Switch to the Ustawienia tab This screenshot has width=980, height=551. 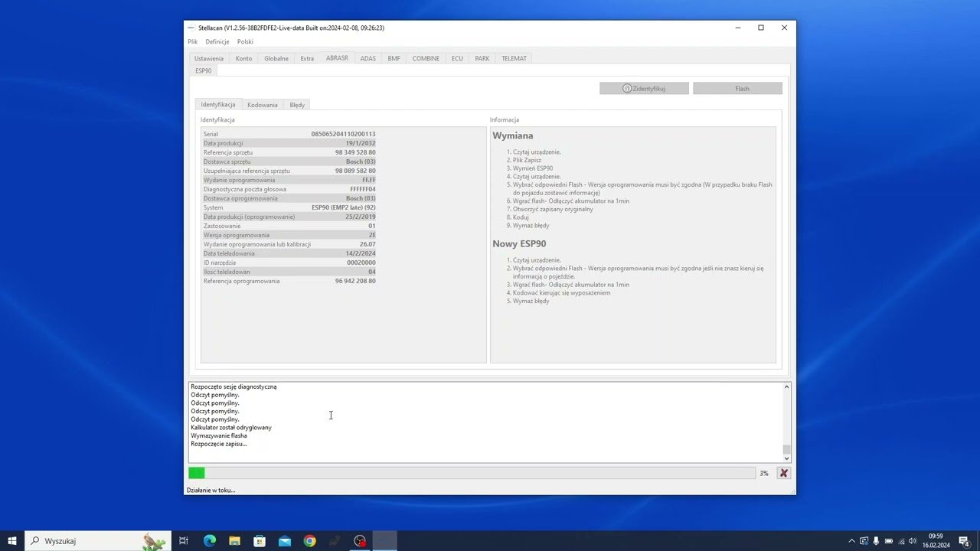coord(209,58)
